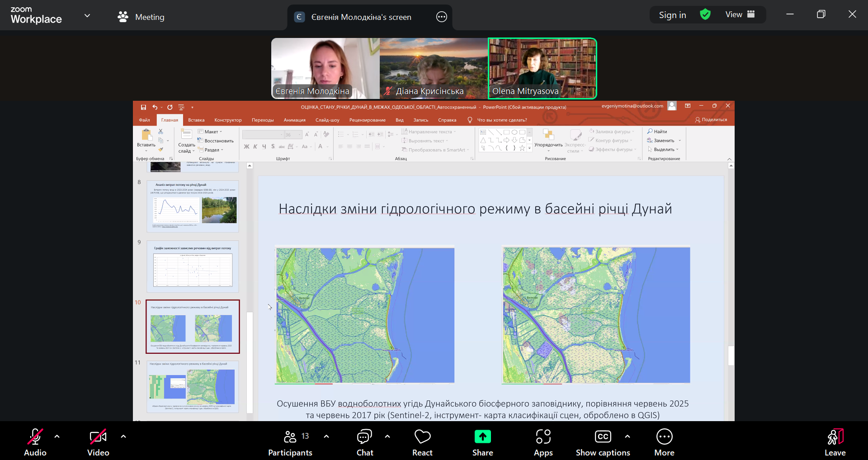Expand video options arrow next to Video
Viewport: 868px width, 460px height.
pos(123,437)
